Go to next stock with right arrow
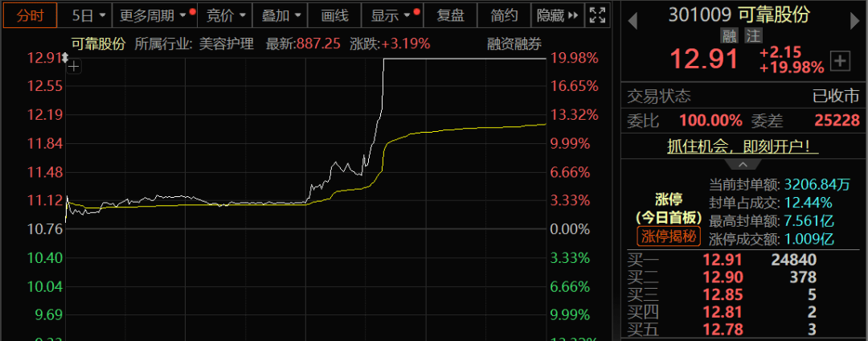 tap(854, 23)
